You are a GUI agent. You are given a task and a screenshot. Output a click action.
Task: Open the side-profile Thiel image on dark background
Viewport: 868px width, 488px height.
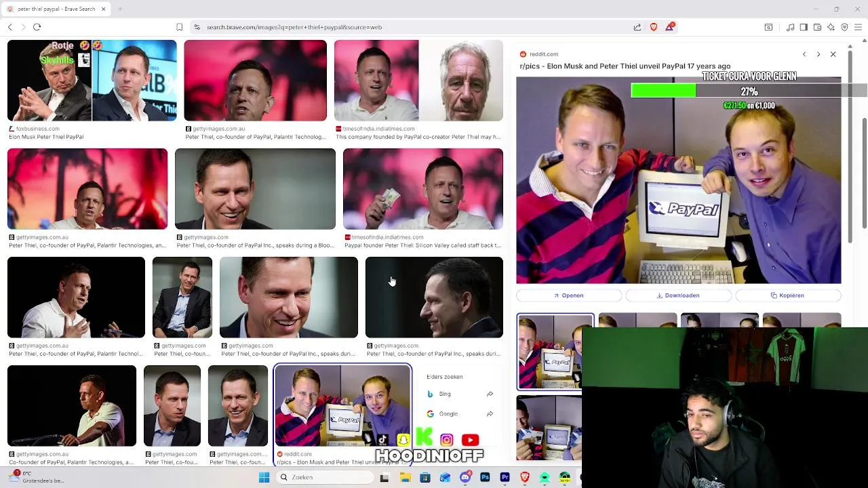[x=434, y=298]
